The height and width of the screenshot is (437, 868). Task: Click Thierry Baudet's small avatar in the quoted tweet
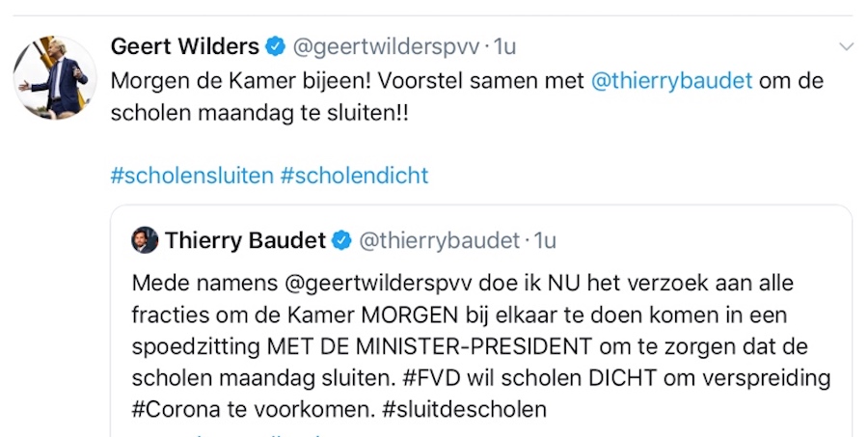(x=145, y=240)
